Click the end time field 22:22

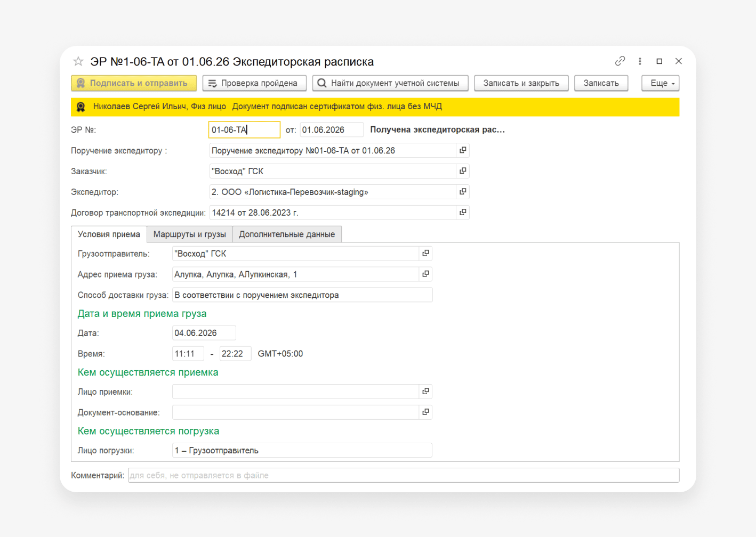coord(235,354)
